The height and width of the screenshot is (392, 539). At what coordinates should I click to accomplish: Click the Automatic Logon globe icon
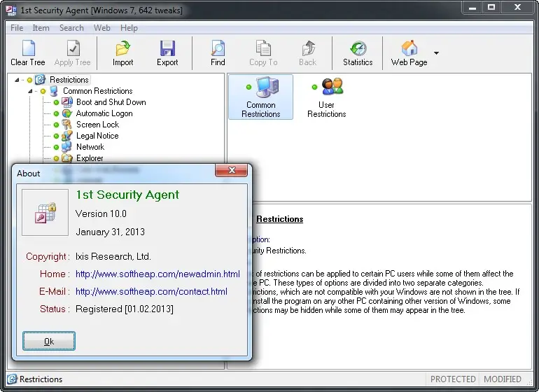coord(67,113)
